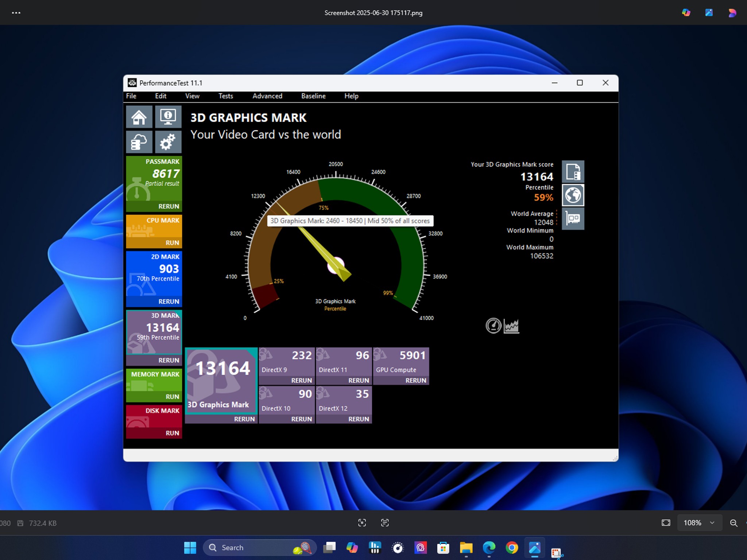Select the DirectX 12 score 35 tile
The height and width of the screenshot is (560, 747).
344,400
